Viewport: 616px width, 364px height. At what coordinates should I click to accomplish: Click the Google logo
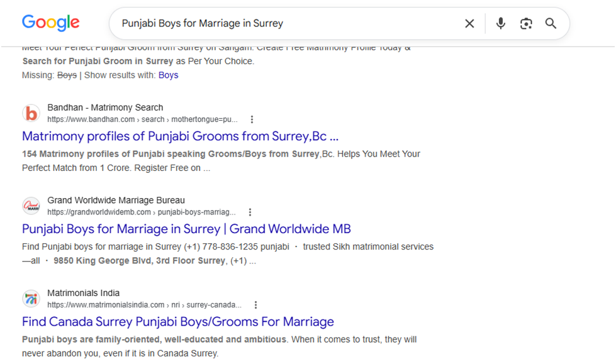click(x=51, y=23)
